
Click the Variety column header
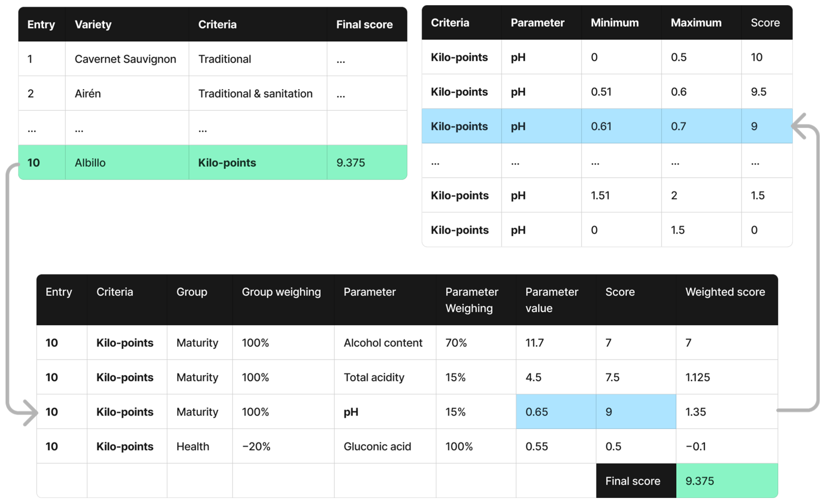coord(93,24)
